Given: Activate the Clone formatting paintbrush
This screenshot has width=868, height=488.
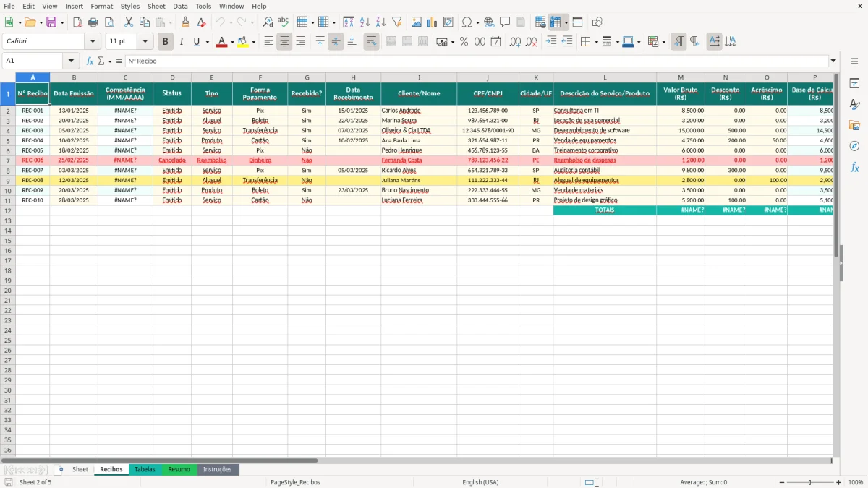Looking at the screenshot, I should [185, 22].
